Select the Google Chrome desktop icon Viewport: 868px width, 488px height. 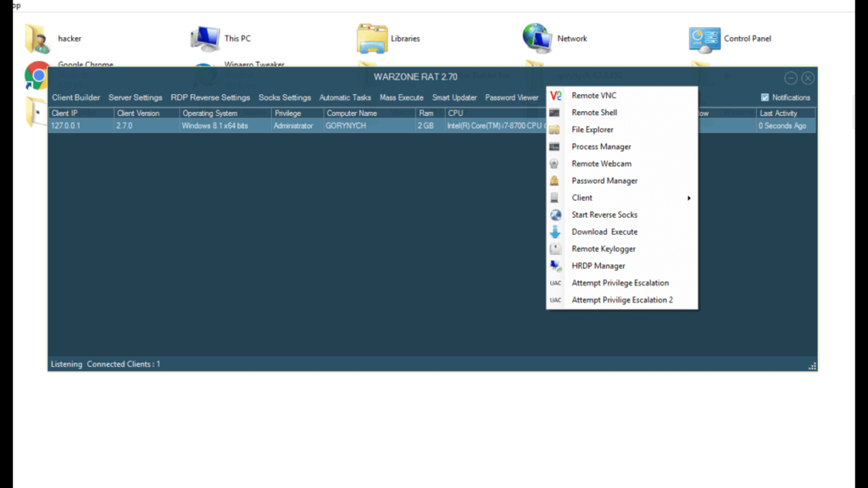pyautogui.click(x=37, y=75)
